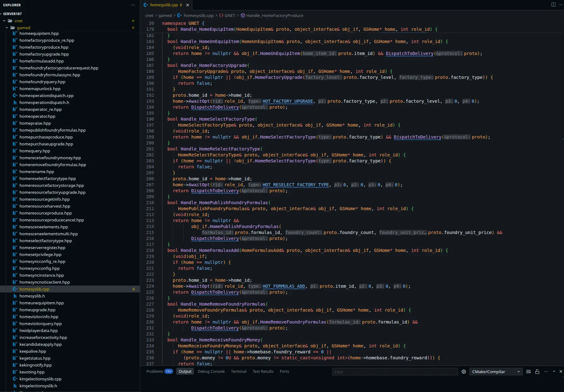Focus the output Filter field
The width and height of the screenshot is (564, 392).
coord(395,372)
